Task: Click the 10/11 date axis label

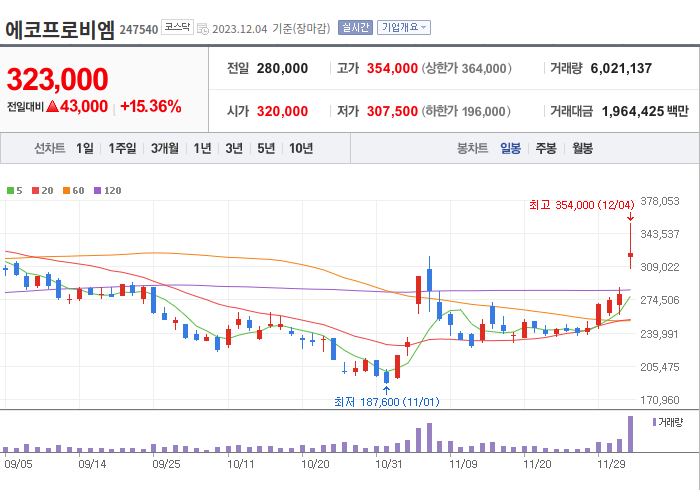Action: pyautogui.click(x=241, y=464)
